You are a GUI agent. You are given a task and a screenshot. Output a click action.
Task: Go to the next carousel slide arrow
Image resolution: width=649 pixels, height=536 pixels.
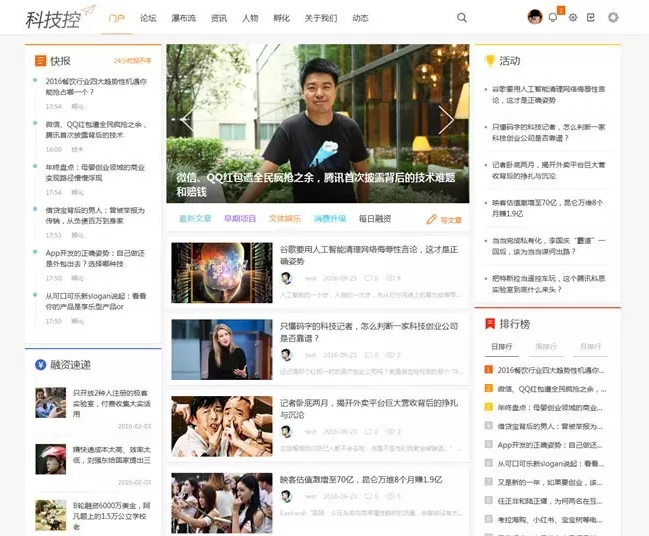click(x=446, y=120)
